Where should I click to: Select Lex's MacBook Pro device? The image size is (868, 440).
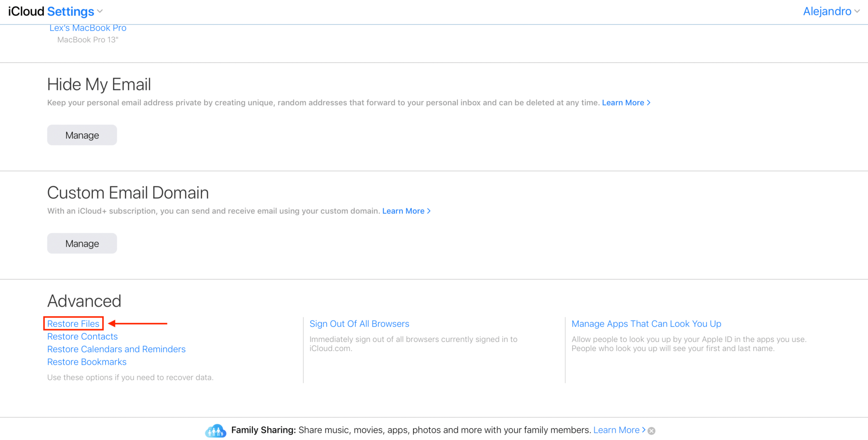tap(88, 28)
